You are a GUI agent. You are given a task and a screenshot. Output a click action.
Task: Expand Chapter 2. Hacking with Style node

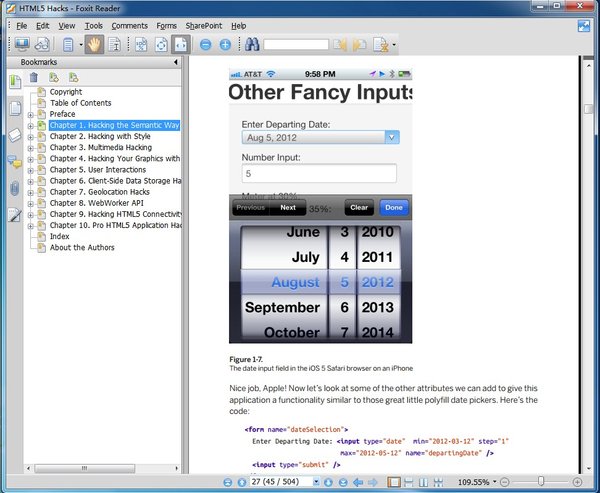(31, 137)
